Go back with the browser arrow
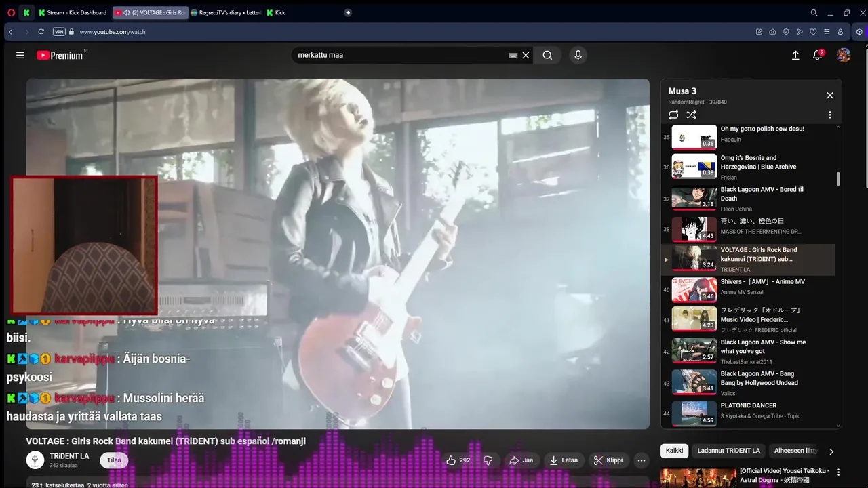The height and width of the screenshot is (488, 868). click(10, 32)
